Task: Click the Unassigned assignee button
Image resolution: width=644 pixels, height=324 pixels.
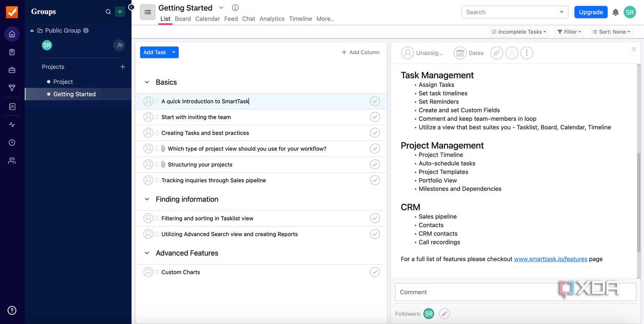Action: click(x=422, y=53)
